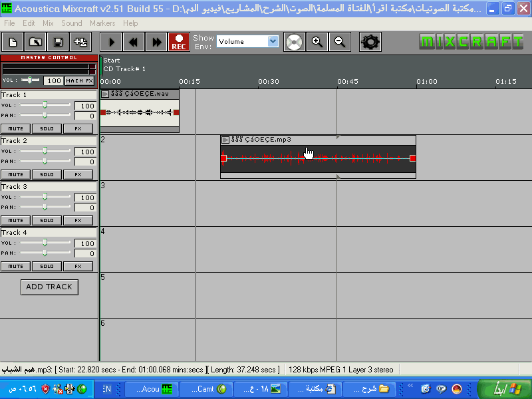Image resolution: width=532 pixels, height=399 pixels.
Task: Click the Windows Start button
Action: coord(505,389)
